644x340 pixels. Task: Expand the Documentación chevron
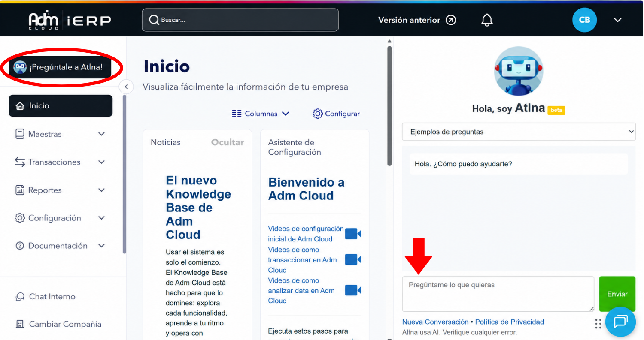coord(102,246)
